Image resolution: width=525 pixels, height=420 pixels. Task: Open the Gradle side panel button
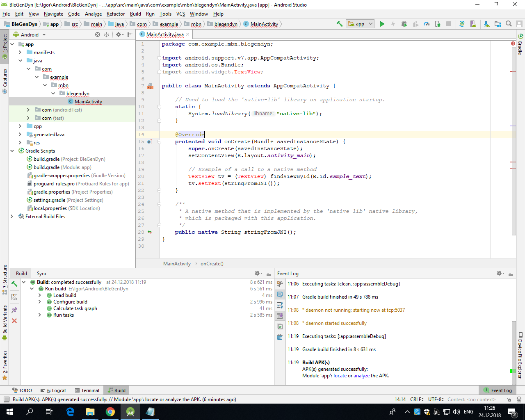[520, 45]
